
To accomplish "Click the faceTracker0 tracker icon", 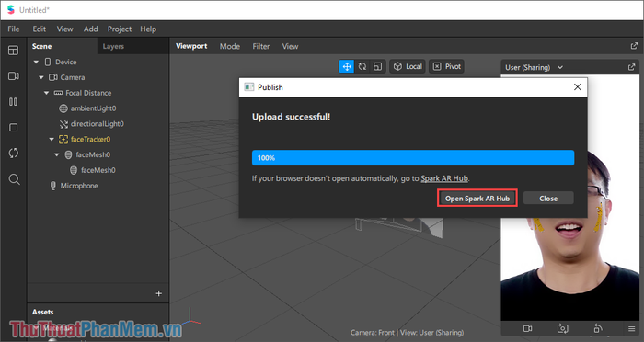I will (63, 139).
